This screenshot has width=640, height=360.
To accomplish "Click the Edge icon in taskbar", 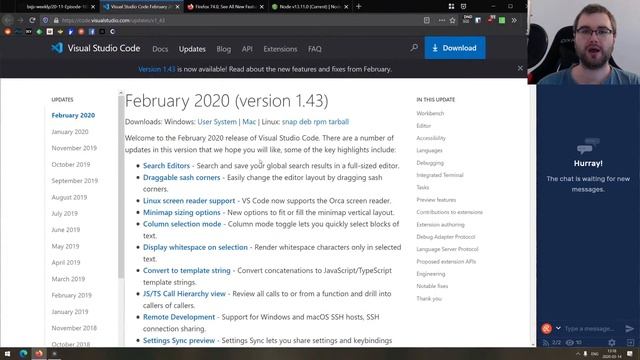I will [x=23, y=353].
